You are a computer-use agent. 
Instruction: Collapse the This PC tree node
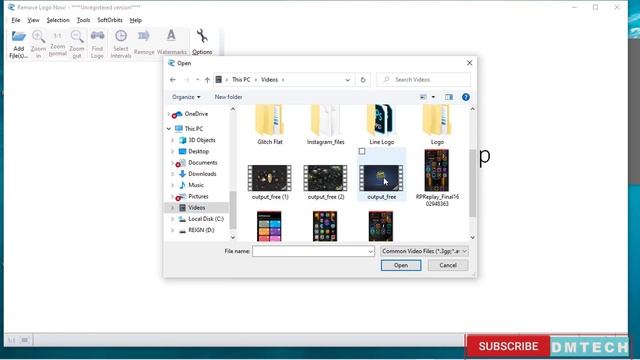pyautogui.click(x=169, y=129)
